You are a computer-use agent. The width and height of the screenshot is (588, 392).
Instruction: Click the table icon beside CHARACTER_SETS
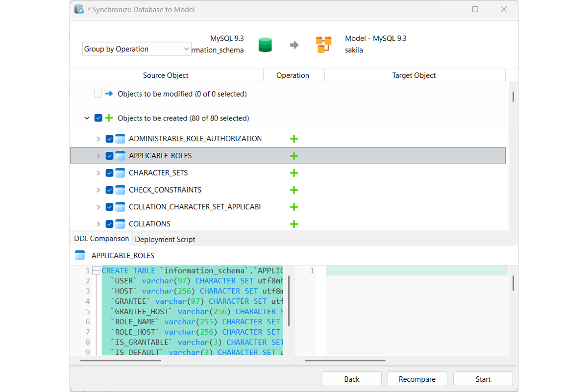pos(120,173)
